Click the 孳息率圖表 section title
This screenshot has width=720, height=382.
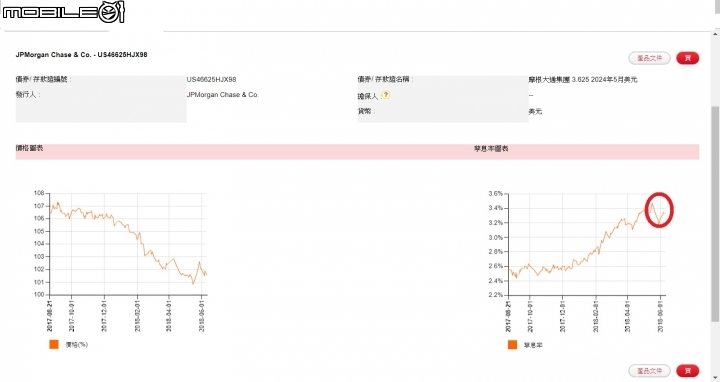(491, 148)
